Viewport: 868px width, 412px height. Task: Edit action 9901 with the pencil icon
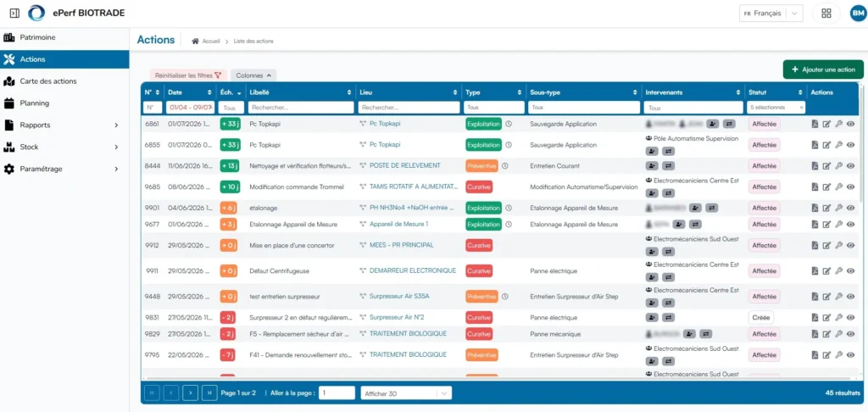tap(826, 208)
